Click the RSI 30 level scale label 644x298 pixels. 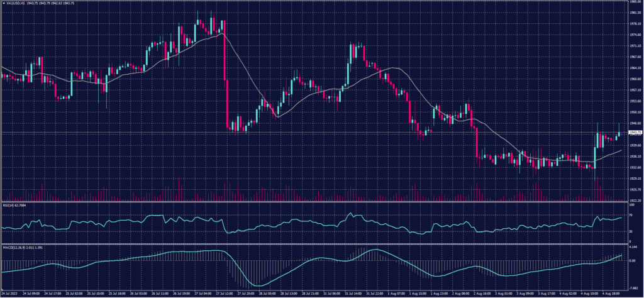[x=631, y=232]
